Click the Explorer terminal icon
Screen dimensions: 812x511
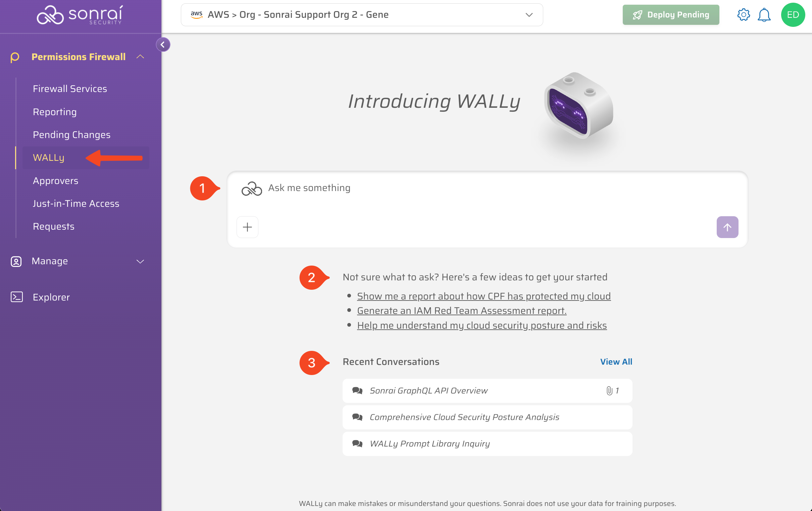[x=16, y=297]
